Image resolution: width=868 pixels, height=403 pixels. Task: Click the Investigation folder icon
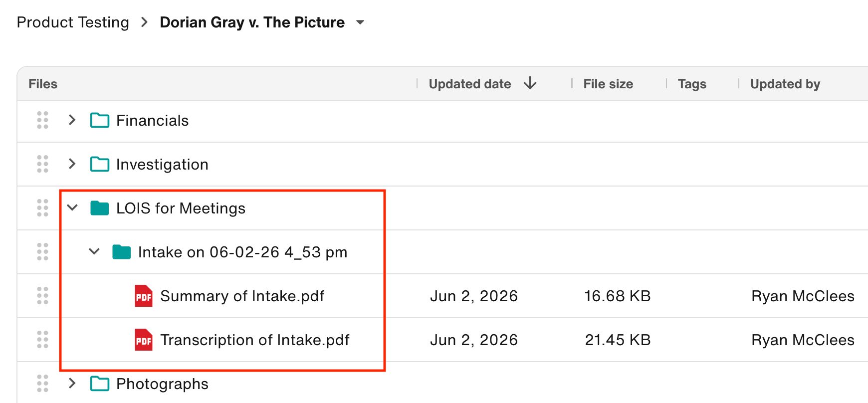[x=100, y=164]
